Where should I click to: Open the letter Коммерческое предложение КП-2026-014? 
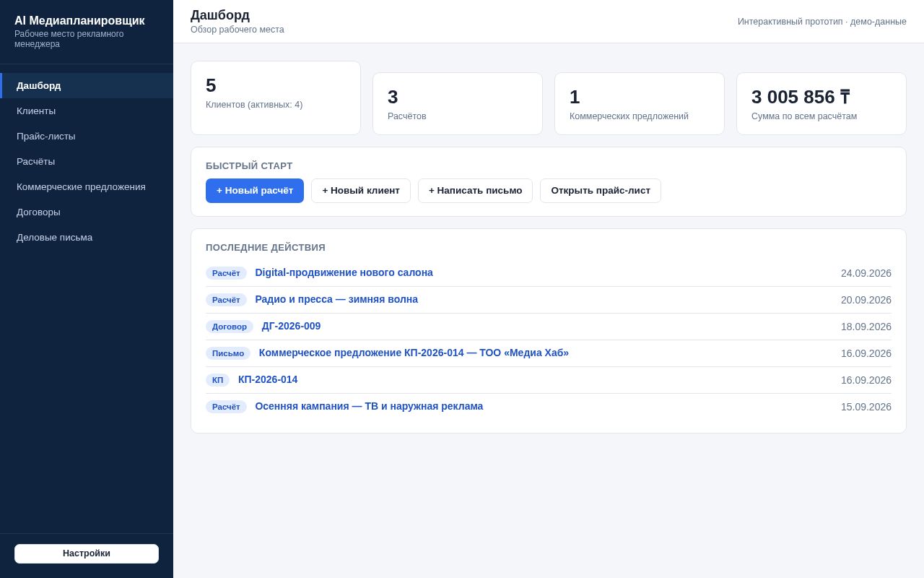[x=414, y=353]
